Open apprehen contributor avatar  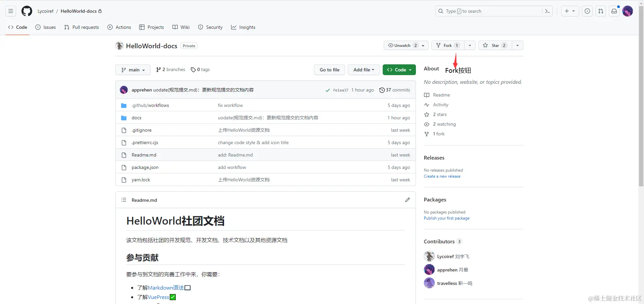[x=429, y=270]
